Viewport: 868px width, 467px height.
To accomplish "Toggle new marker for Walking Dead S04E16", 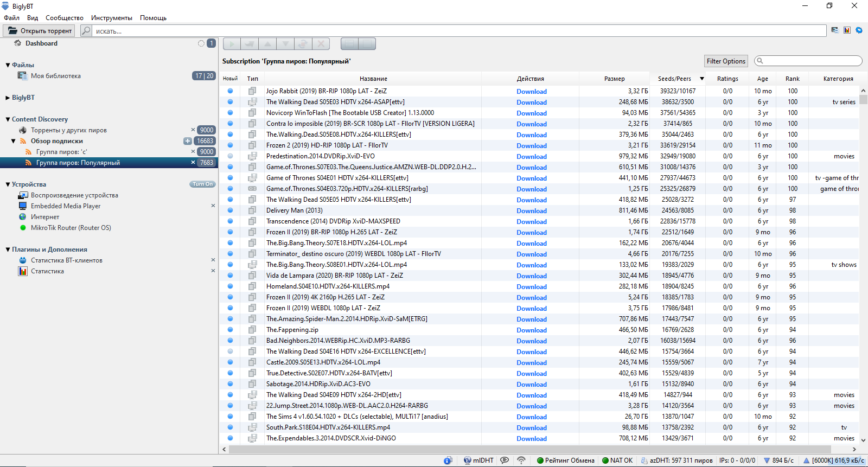I will [230, 351].
